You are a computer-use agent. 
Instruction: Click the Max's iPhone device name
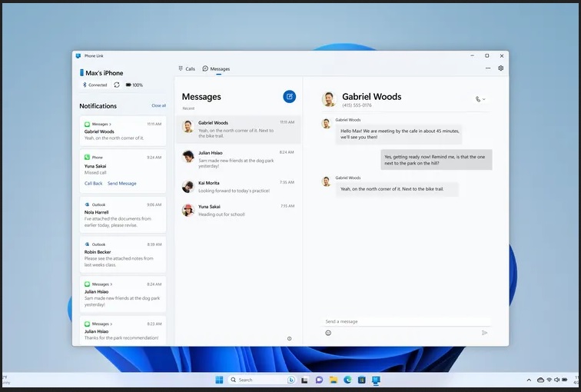[104, 73]
